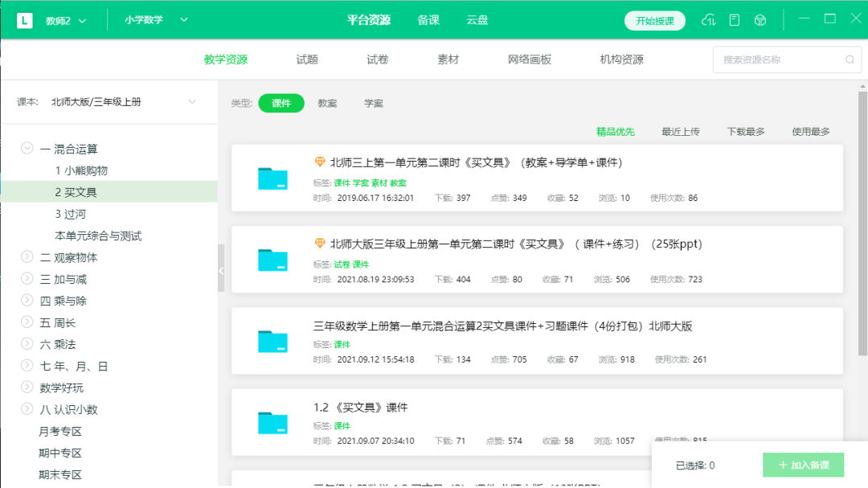Expand the 二 观察物体 chapter

27,256
